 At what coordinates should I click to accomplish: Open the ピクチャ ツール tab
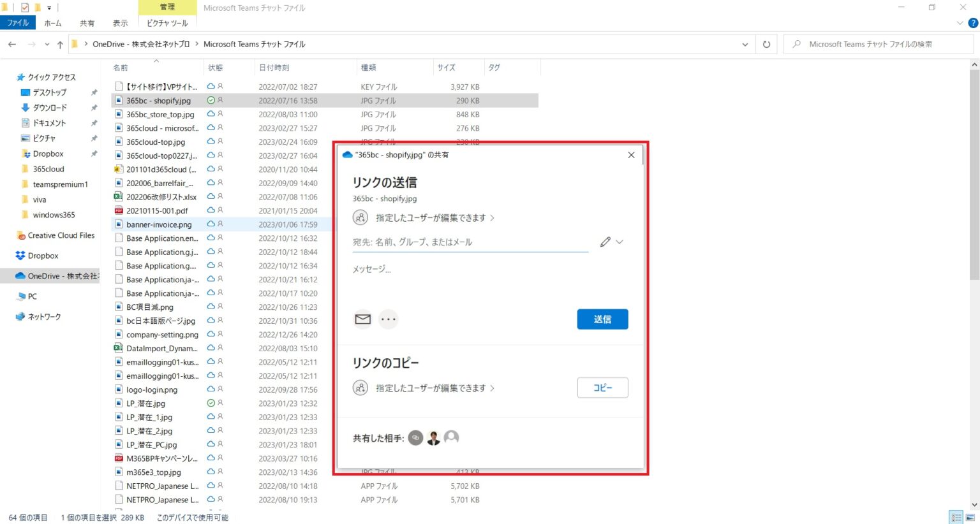coord(167,23)
